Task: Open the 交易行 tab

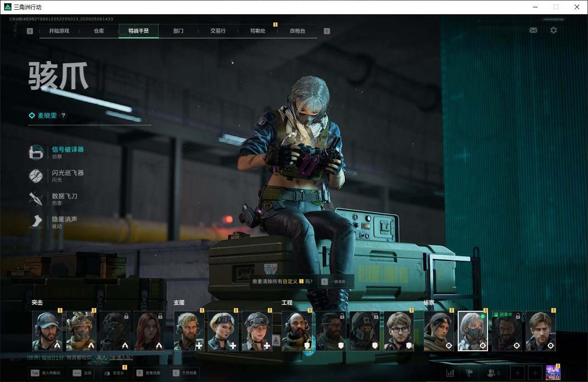Action: click(218, 31)
